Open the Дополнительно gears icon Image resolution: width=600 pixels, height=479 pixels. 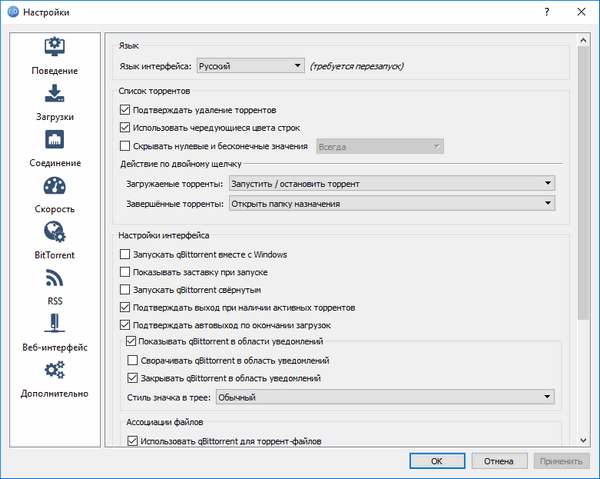55,370
